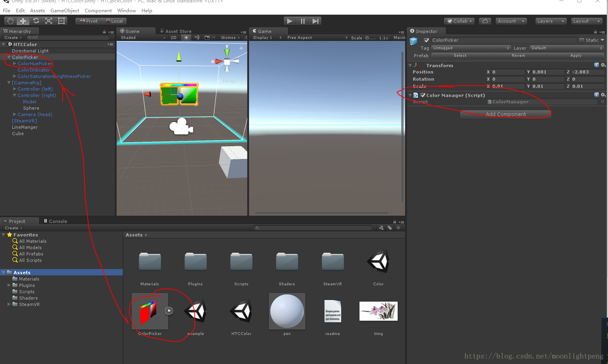The image size is (608, 364).
Task: Collapse the Transform component
Action: click(410, 65)
